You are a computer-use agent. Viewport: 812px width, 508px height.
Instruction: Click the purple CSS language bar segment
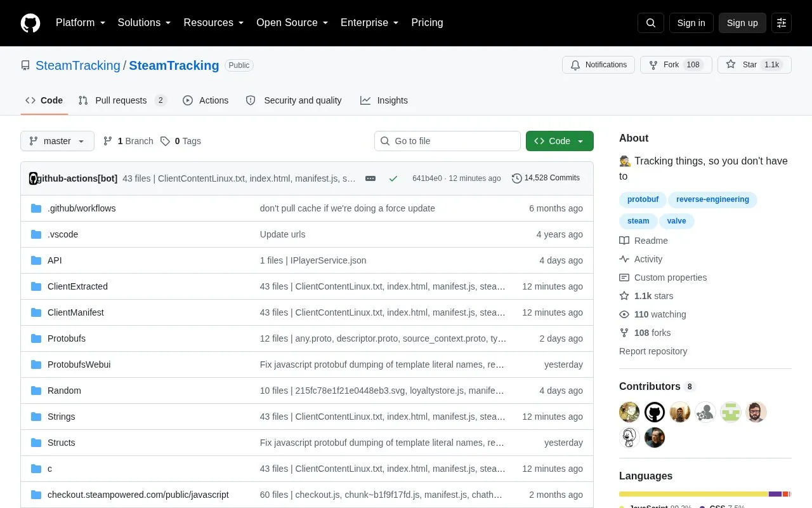(x=775, y=494)
